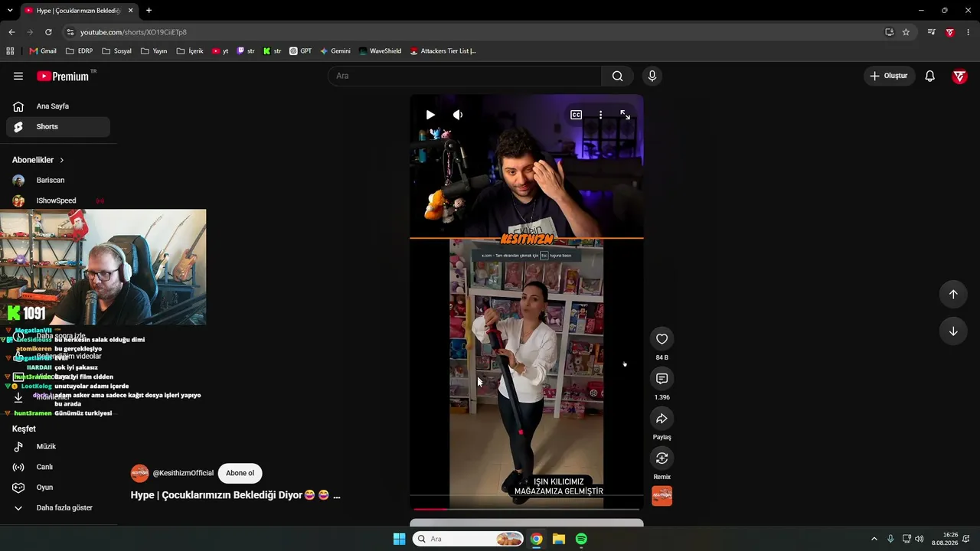Open the tab search dropdown arrow
Screen dimensions: 980x551
[10, 11]
